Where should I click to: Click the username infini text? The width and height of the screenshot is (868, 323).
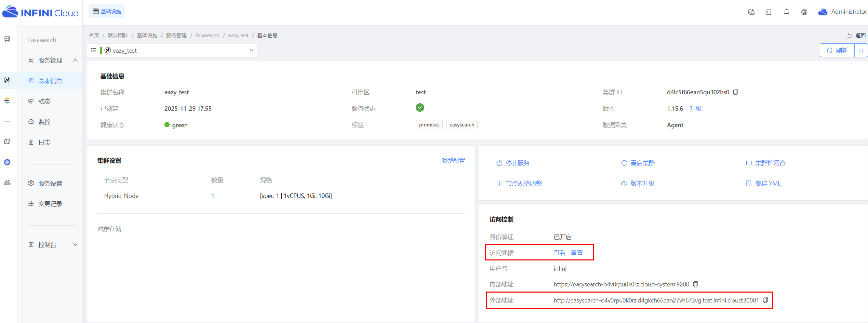[560, 269]
